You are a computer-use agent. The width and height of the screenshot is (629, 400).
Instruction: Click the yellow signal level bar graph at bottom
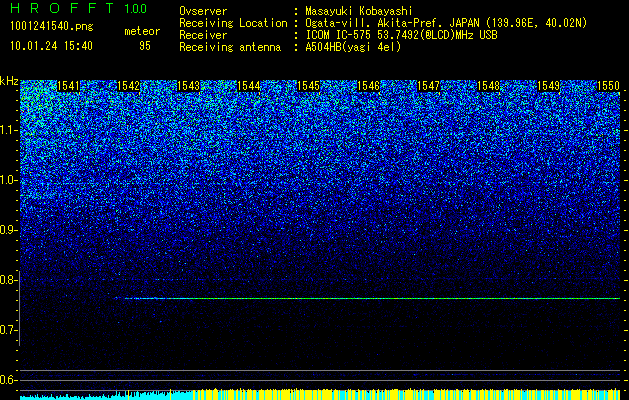click(406, 394)
